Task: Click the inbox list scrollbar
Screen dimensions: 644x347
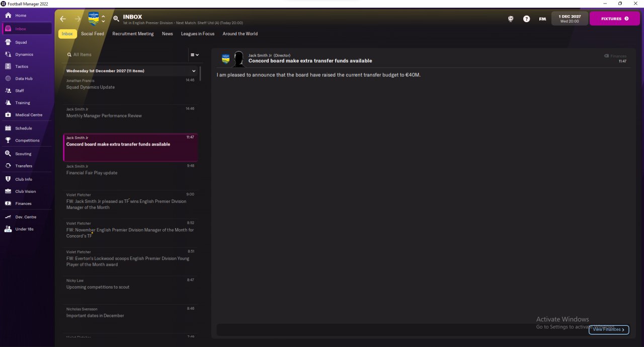Action: point(200,74)
